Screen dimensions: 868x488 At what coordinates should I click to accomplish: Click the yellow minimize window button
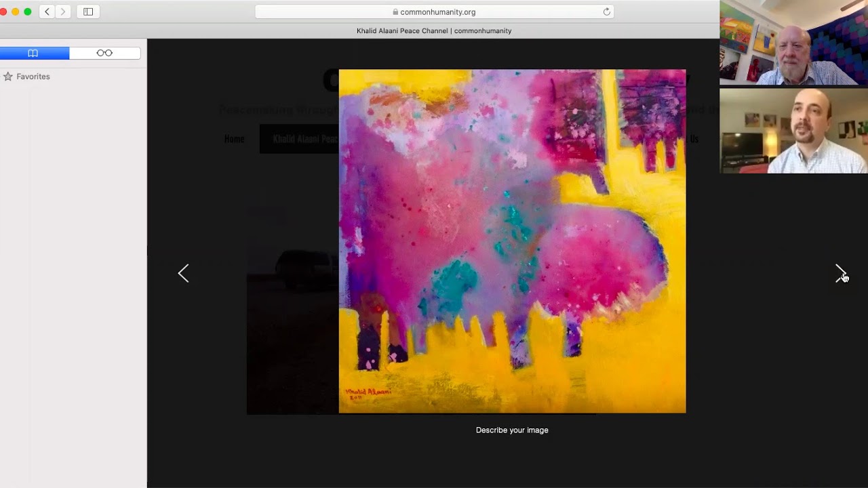pos(16,12)
